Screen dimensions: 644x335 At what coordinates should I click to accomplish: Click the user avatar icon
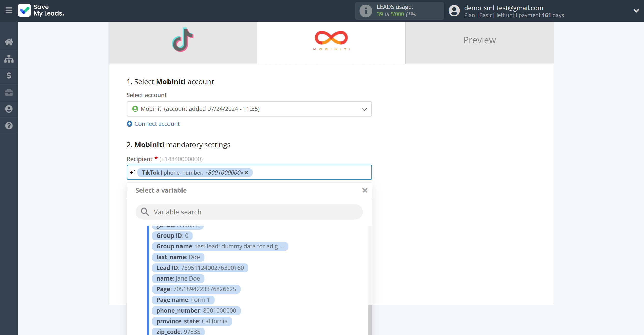click(454, 11)
